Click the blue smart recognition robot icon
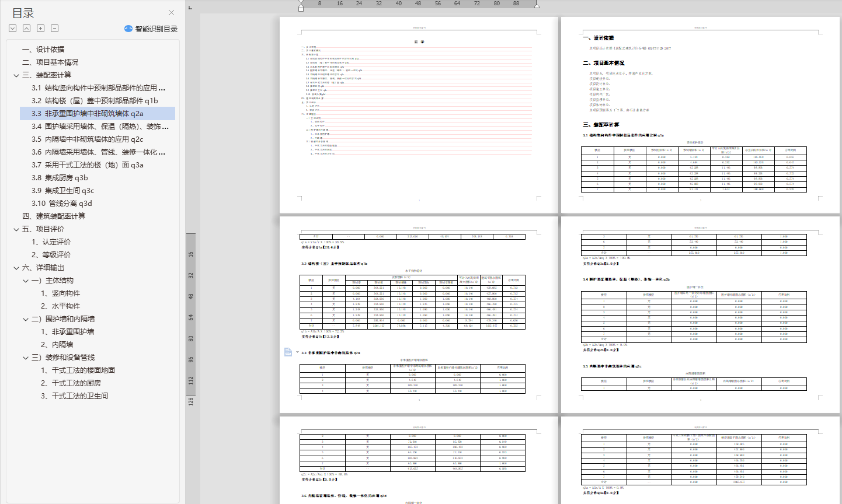Screen dimensions: 842x504 point(128,29)
